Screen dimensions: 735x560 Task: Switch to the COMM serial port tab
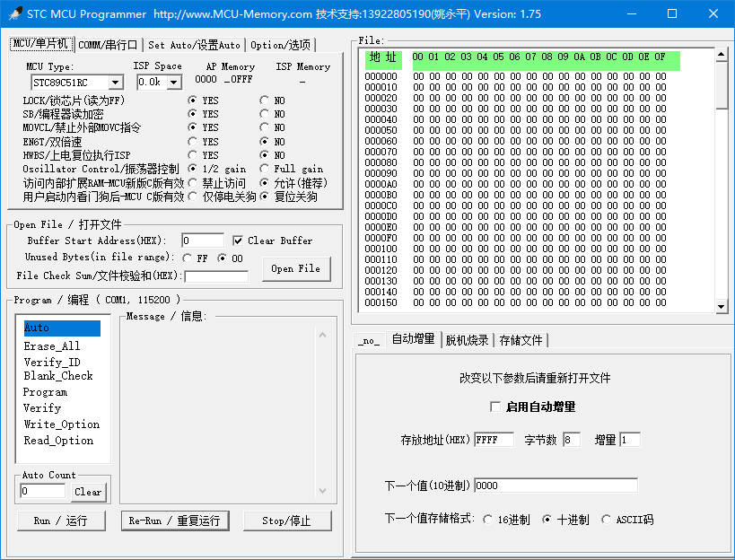[x=108, y=45]
